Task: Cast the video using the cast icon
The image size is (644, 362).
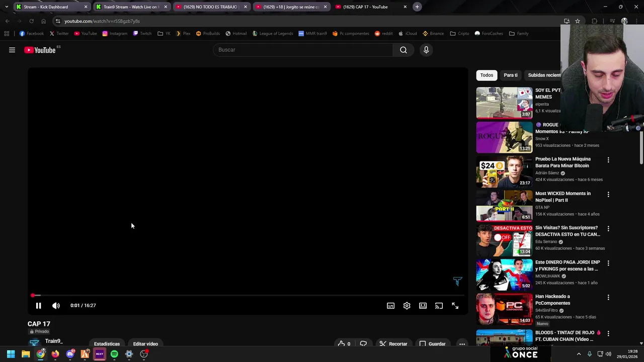Action: 439,306
